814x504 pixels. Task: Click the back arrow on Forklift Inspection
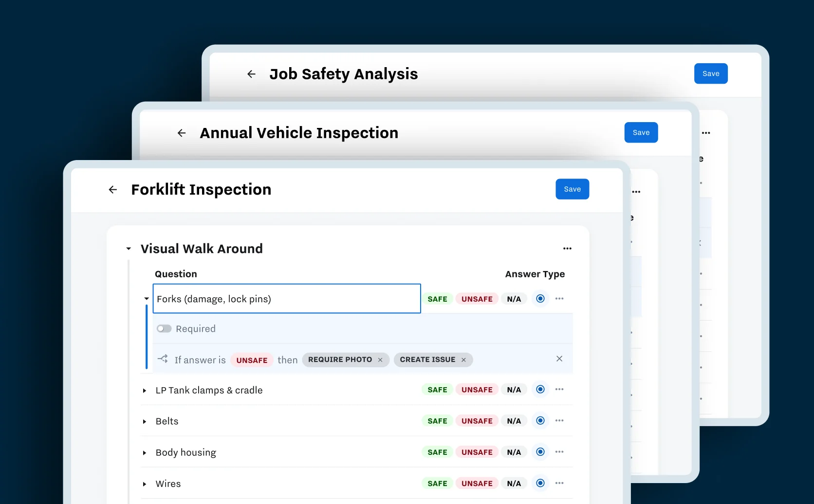click(x=112, y=189)
